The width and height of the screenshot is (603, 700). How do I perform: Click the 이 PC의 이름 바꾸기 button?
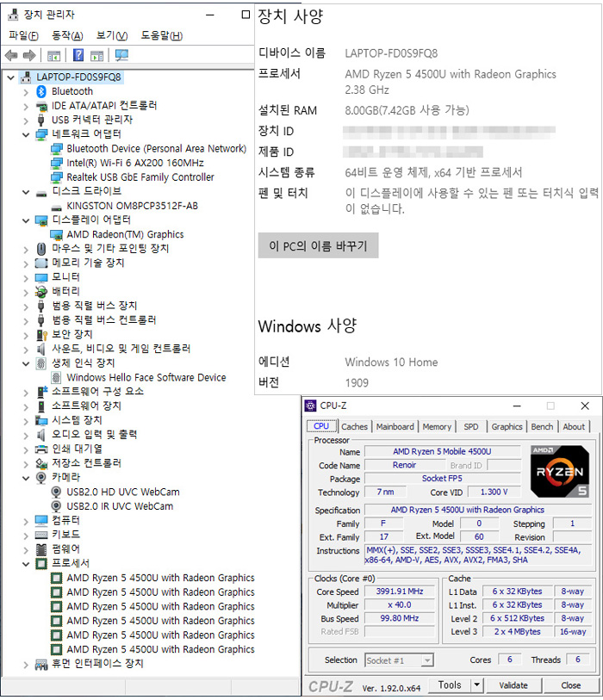[x=318, y=245]
